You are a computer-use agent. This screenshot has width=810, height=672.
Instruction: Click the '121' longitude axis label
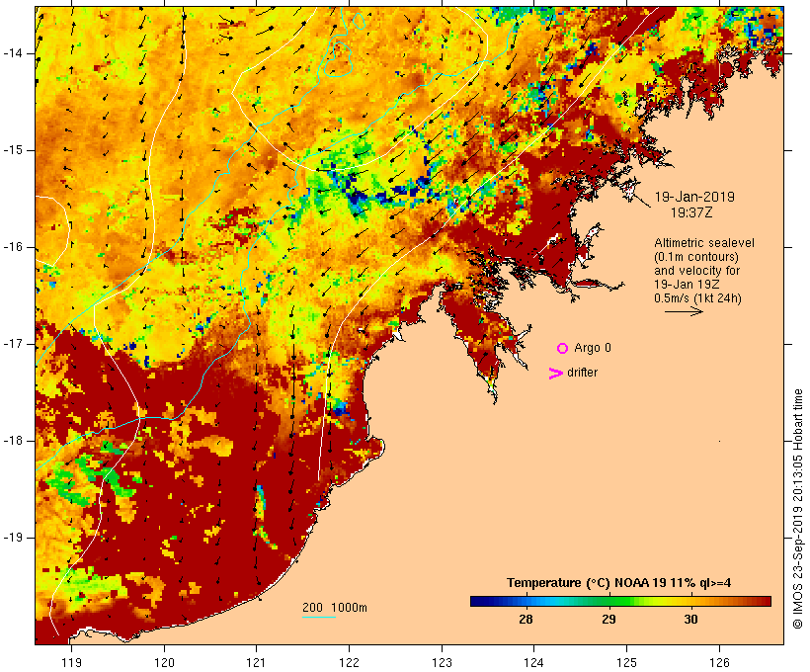[x=256, y=662]
